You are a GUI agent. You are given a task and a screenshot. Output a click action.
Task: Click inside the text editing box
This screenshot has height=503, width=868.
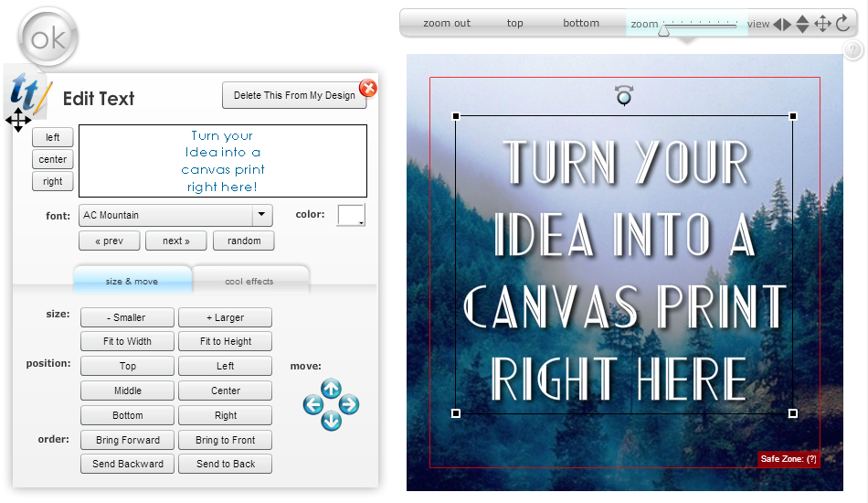(x=223, y=161)
